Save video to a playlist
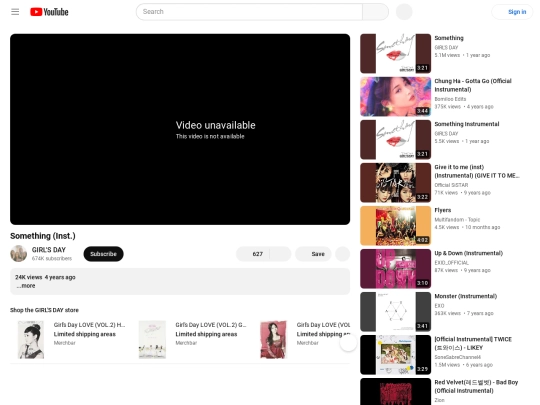540x405 pixels. [313, 254]
